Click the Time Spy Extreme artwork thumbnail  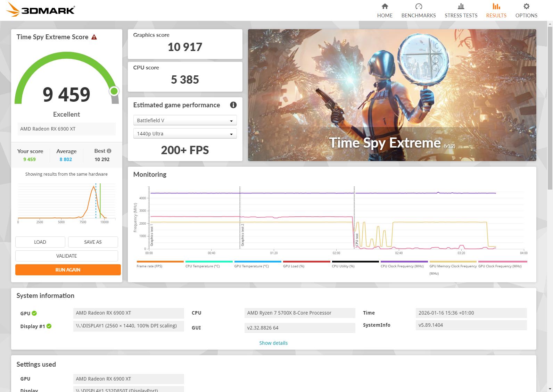coord(392,95)
